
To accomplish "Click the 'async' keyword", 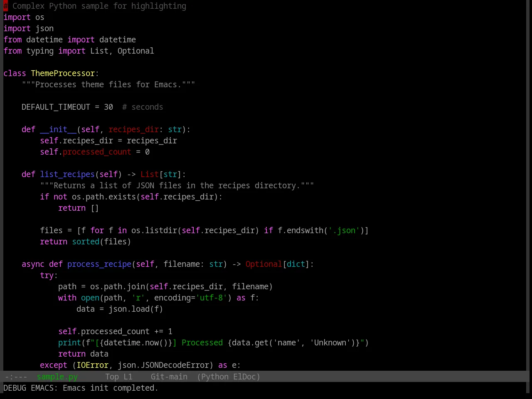I will click(x=33, y=264).
